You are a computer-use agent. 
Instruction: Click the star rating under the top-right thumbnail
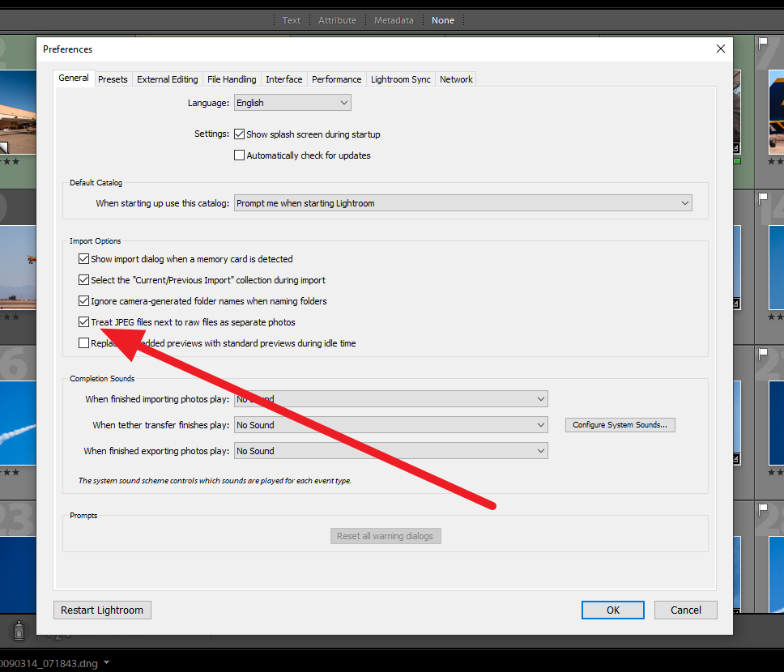(776, 159)
